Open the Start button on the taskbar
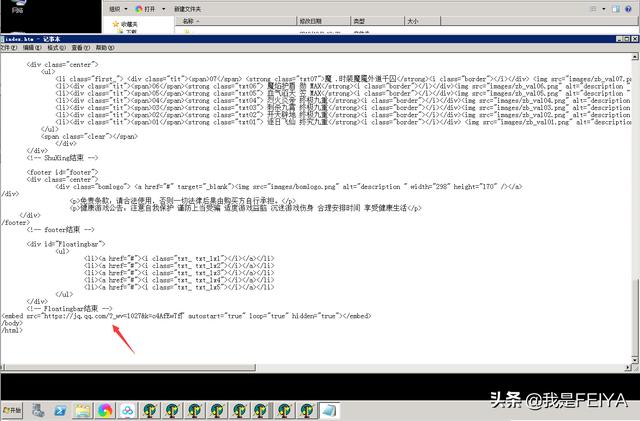 [x=12, y=410]
